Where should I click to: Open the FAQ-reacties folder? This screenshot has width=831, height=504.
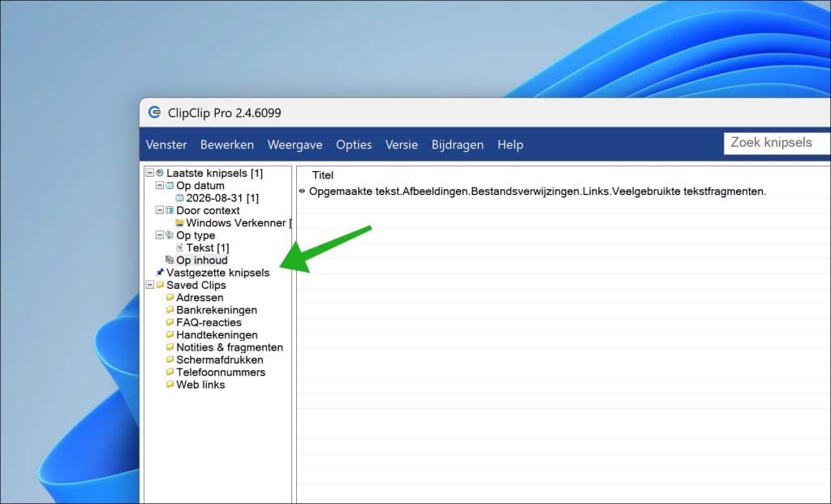pyautogui.click(x=209, y=322)
